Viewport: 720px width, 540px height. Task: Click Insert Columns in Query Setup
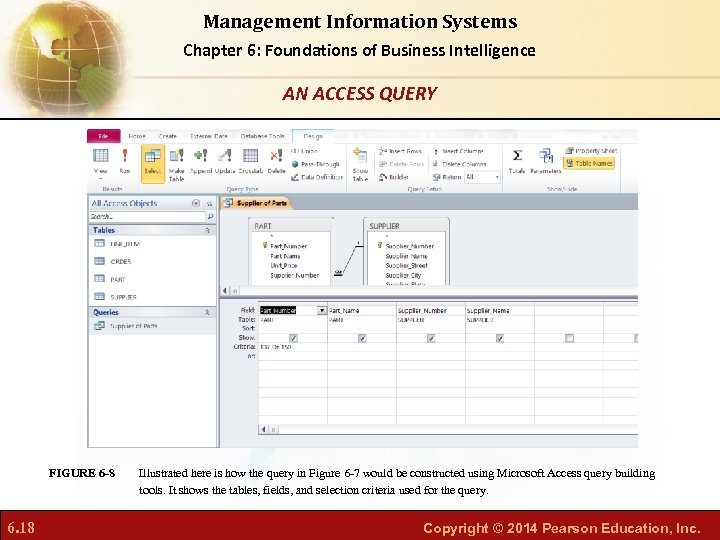pos(458,151)
